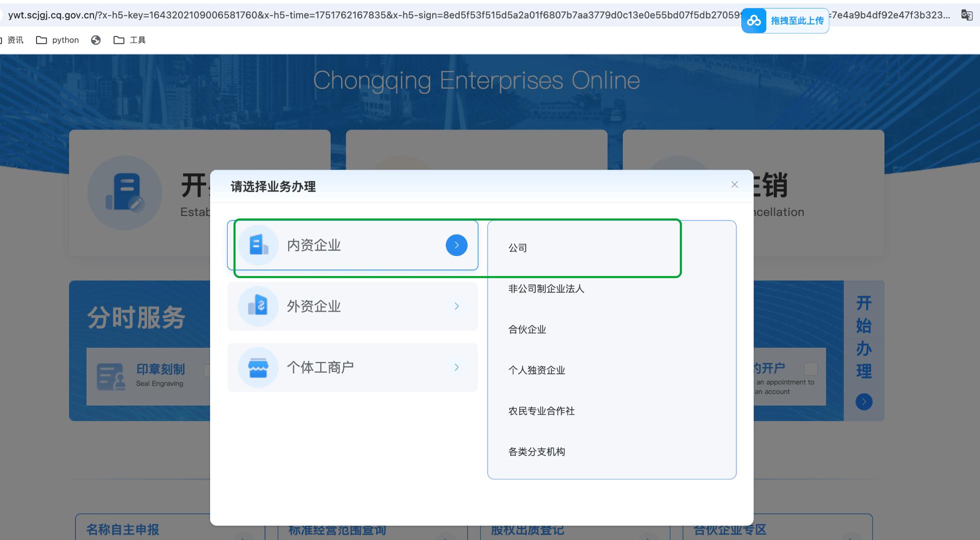Check the box next to 印章刻制
This screenshot has height=540, width=980.
coord(208,370)
